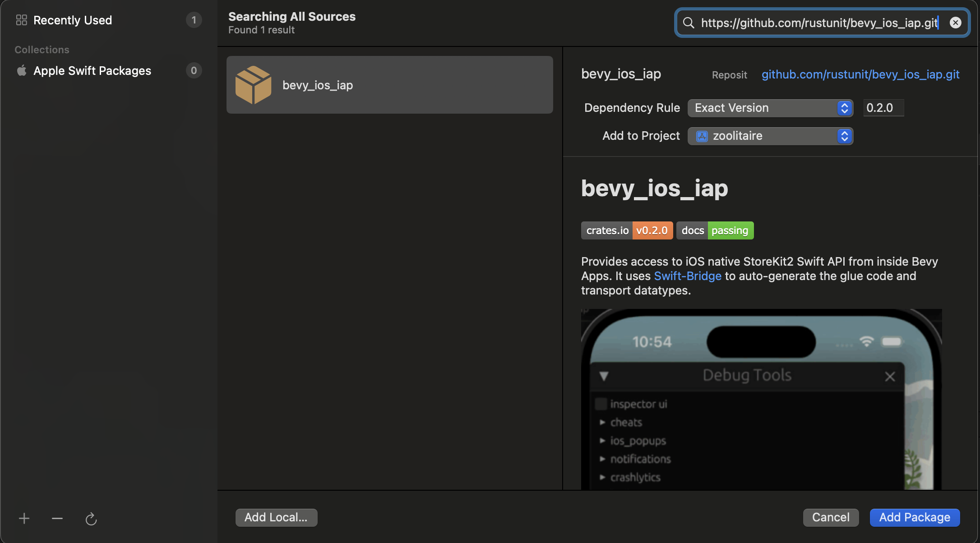980x543 pixels.
Task: Click the Apple Swift Packages count badge 0
Action: tap(194, 70)
